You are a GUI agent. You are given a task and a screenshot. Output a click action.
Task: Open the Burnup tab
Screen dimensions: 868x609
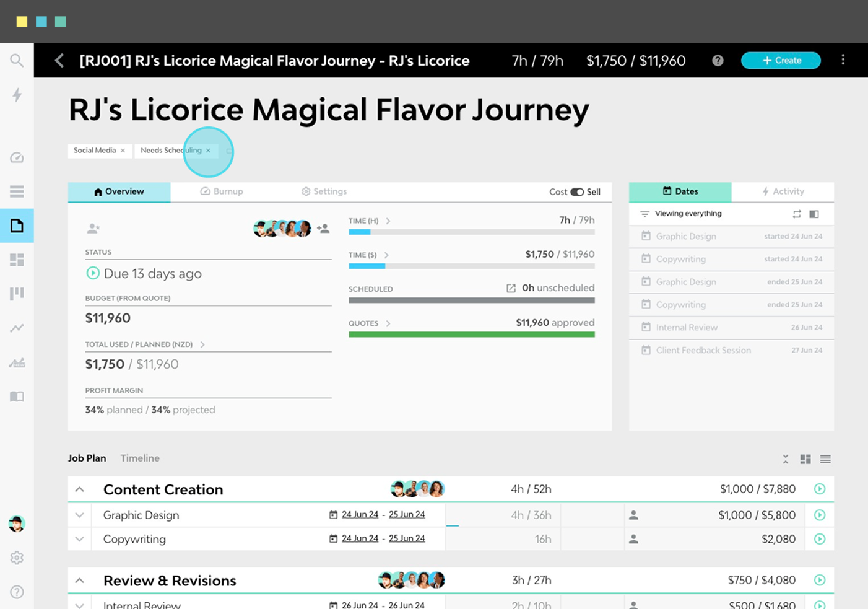tap(221, 191)
